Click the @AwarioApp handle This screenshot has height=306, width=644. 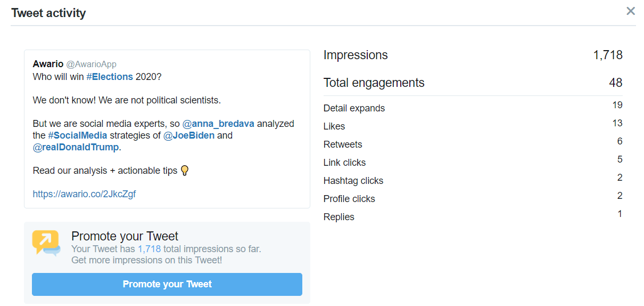(x=91, y=65)
